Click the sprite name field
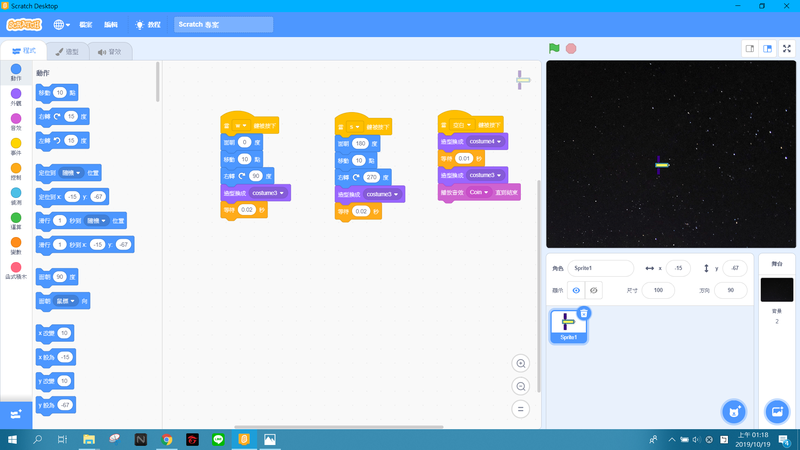Viewport: 800px width, 450px height. coord(601,268)
